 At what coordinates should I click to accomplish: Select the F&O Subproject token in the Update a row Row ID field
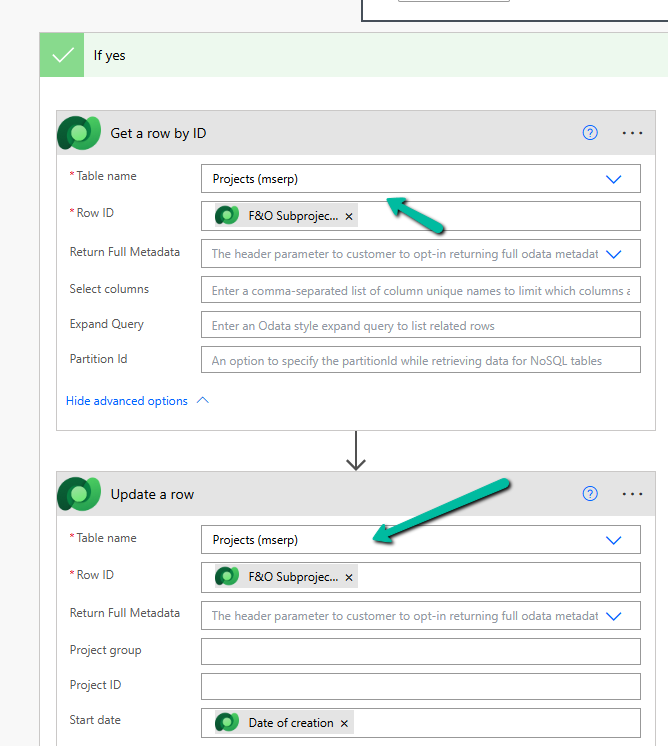pyautogui.click(x=285, y=577)
